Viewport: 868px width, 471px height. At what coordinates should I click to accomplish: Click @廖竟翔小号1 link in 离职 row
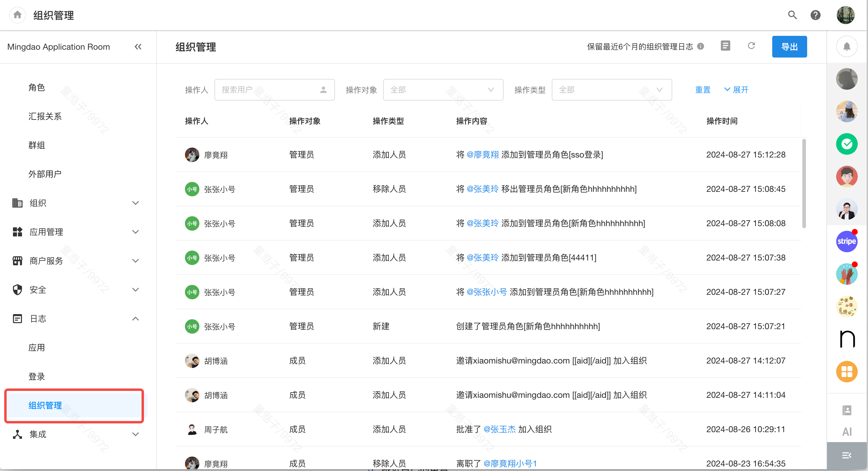pos(510,463)
